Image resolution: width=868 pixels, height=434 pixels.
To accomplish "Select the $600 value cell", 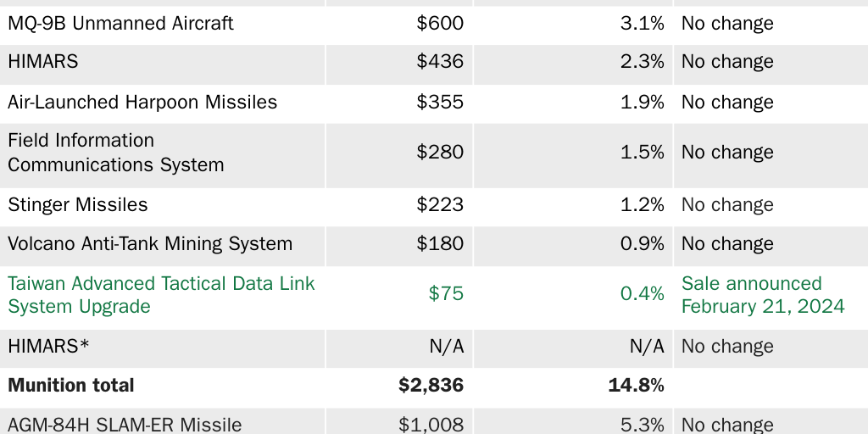I will (x=440, y=24).
